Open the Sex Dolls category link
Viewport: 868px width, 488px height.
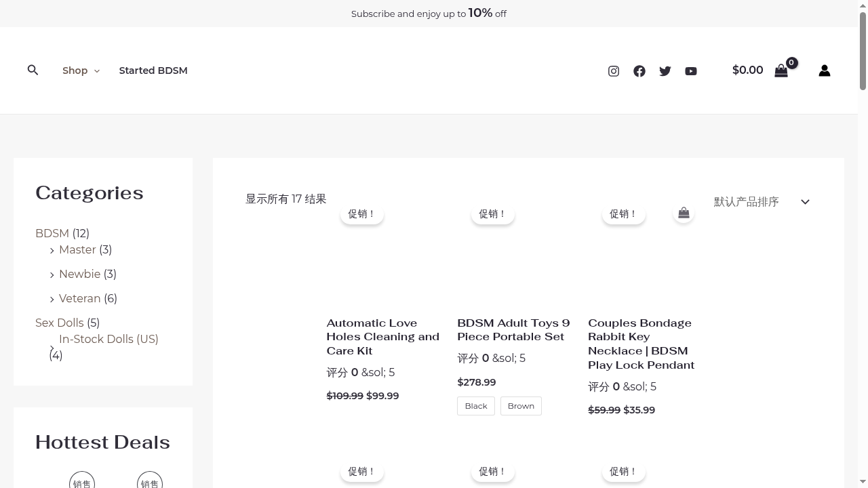pyautogui.click(x=60, y=323)
